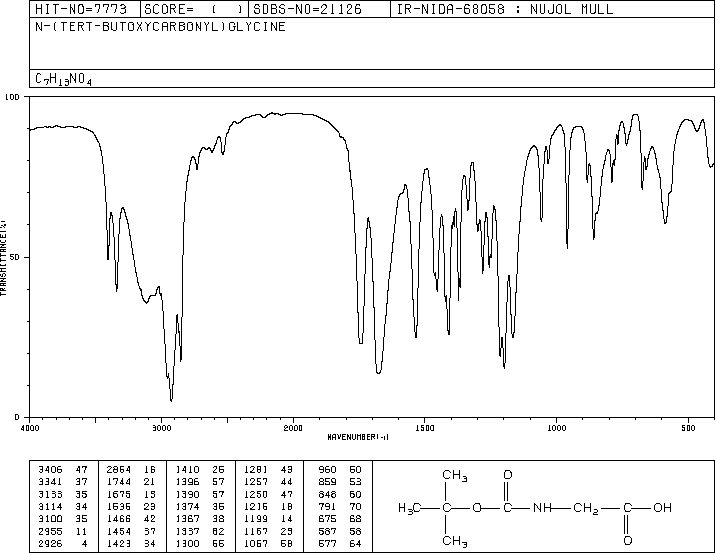Highlight the 1281 table value
Viewport: 715px width, 553px height.
coord(256,470)
